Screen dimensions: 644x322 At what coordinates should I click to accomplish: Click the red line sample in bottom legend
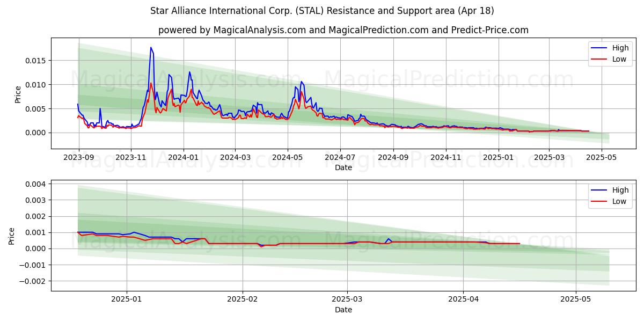[599, 201]
